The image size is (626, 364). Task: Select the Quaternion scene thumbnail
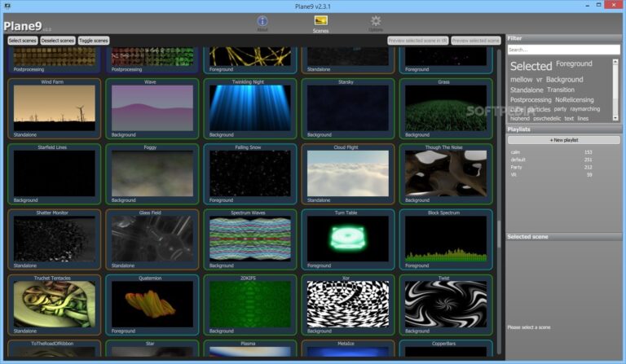[152, 305]
